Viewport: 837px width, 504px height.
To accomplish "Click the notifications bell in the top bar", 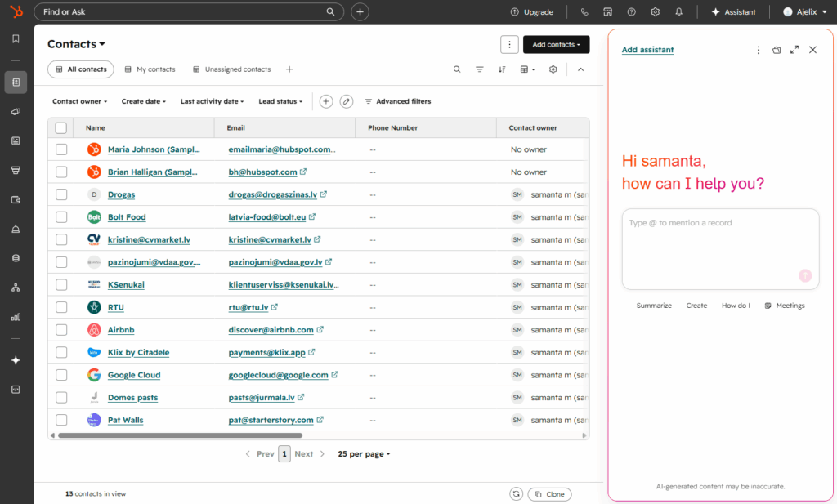I will [679, 11].
